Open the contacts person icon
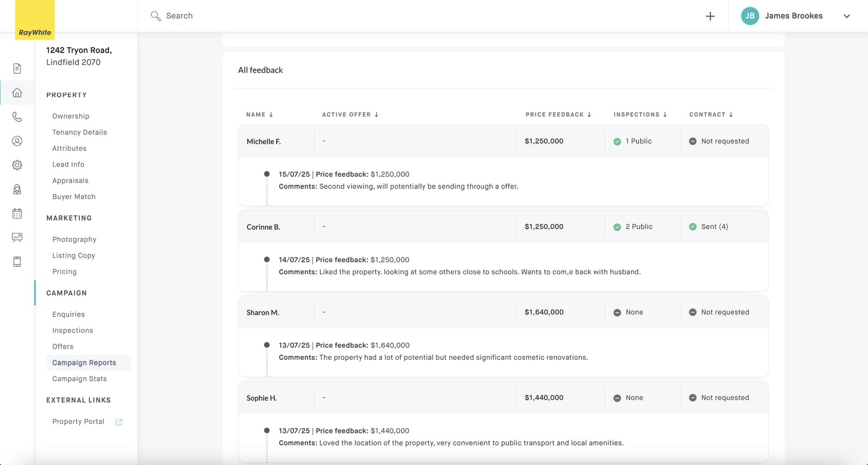 pyautogui.click(x=17, y=141)
